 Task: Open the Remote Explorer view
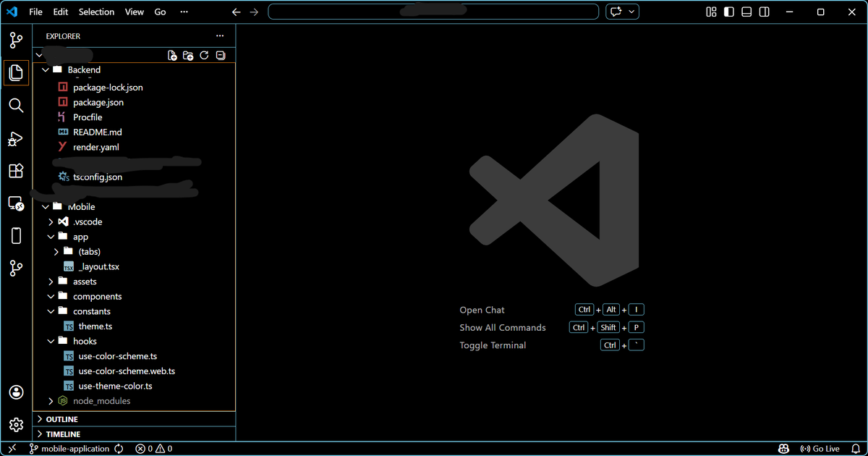pyautogui.click(x=16, y=203)
